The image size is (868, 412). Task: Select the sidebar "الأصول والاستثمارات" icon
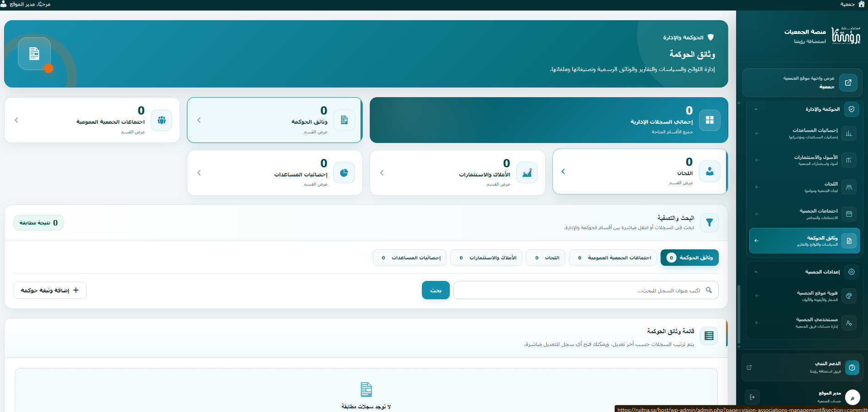(x=849, y=160)
